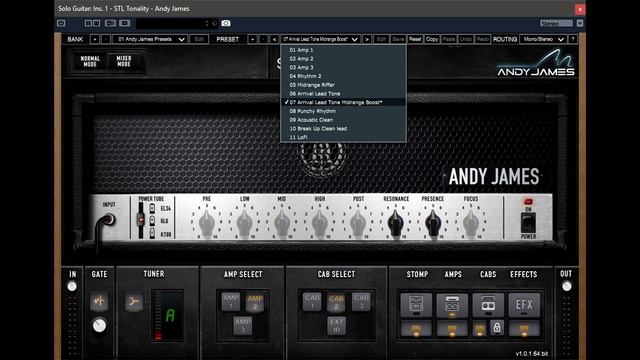Select AMP 3 in Amp Select
This screenshot has height=360, width=640.
[x=242, y=325]
